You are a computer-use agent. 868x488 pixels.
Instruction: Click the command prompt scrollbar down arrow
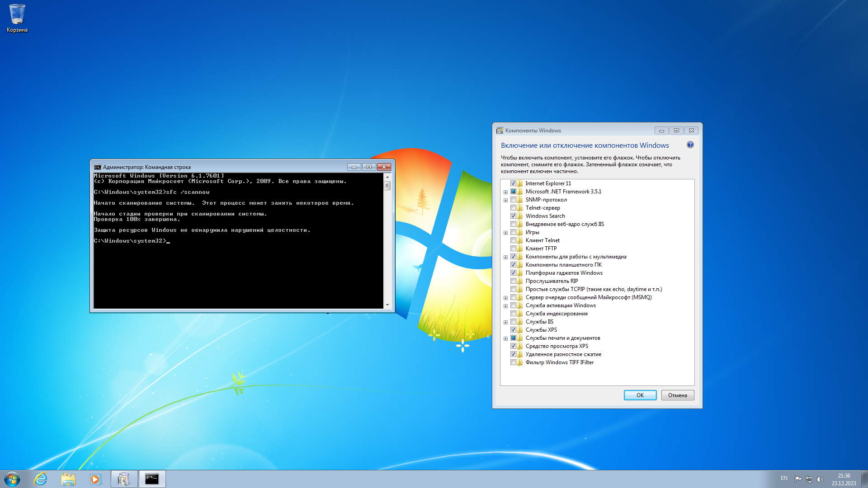[x=387, y=305]
